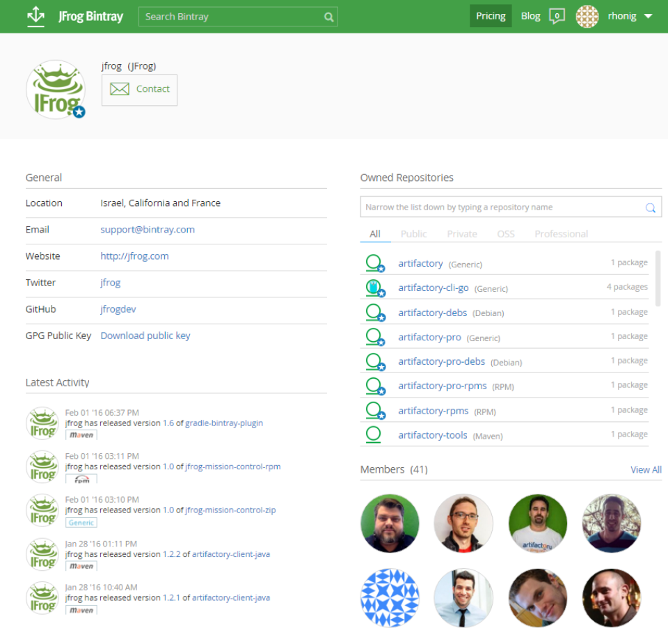Click Maven badge under gradle-bintray-plugin release
The height and width of the screenshot is (644, 668).
click(81, 434)
